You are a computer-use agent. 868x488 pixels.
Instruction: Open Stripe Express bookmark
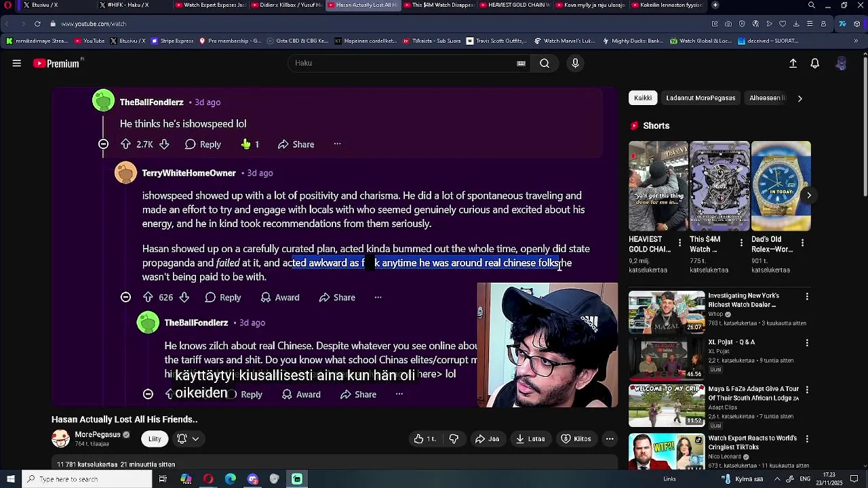coord(172,41)
